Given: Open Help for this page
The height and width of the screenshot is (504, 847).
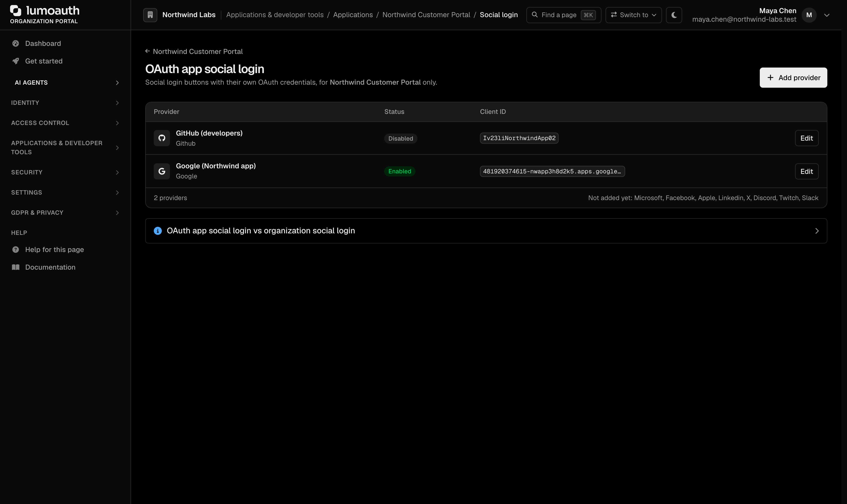Looking at the screenshot, I should point(65,250).
